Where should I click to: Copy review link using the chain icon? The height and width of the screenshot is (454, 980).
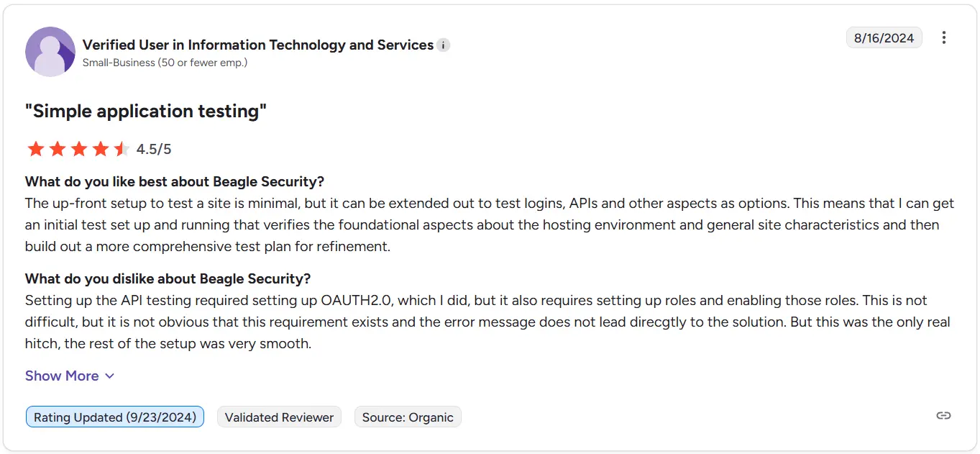pos(943,416)
